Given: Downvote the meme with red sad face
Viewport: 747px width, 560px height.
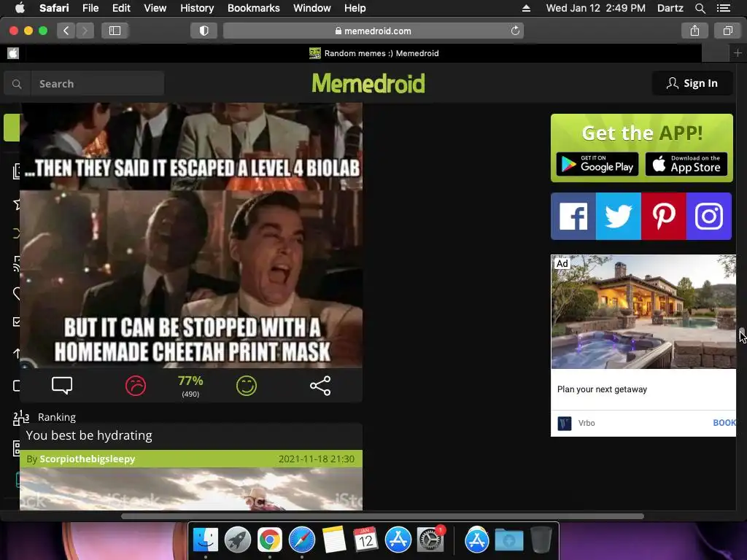Looking at the screenshot, I should click(x=135, y=385).
